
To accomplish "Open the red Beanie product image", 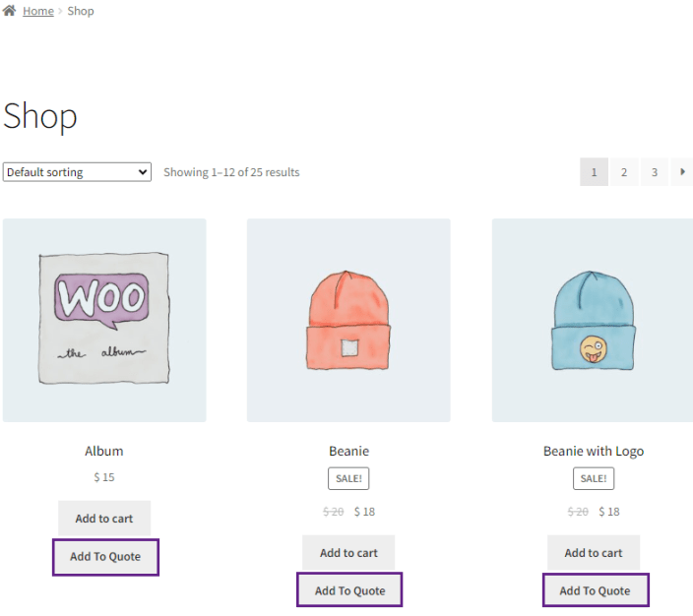I will tap(348, 320).
